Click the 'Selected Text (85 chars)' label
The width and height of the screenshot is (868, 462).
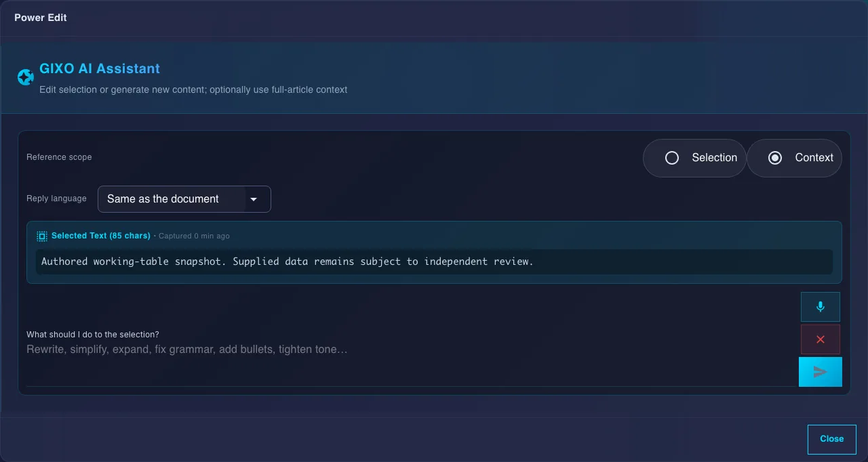tap(101, 236)
